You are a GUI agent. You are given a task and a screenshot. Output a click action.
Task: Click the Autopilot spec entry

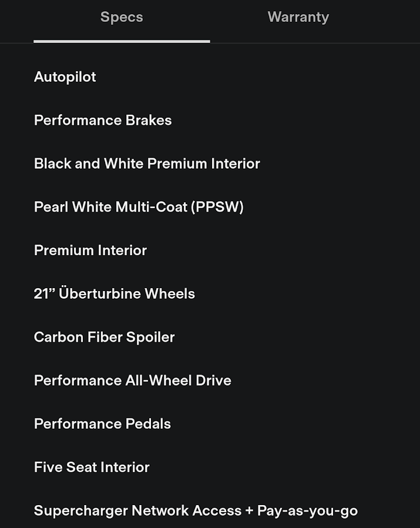pyautogui.click(x=65, y=77)
